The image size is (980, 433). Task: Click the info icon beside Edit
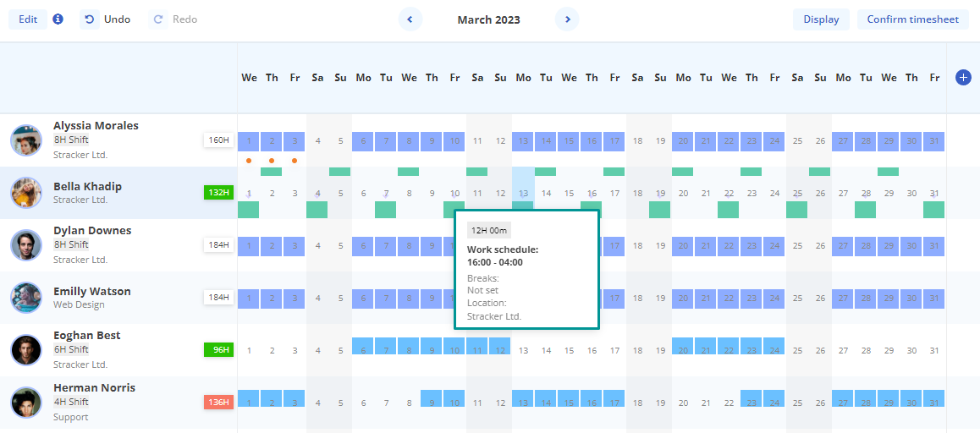coord(58,19)
